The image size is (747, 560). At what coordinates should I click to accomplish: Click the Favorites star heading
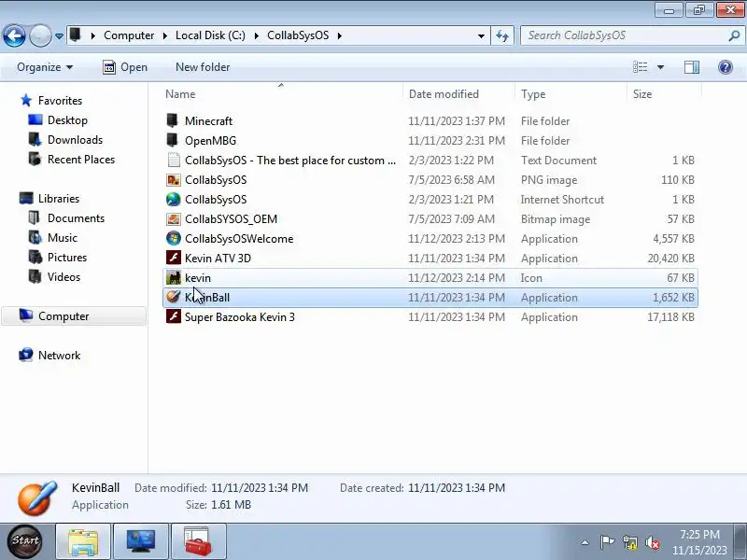[x=51, y=101]
